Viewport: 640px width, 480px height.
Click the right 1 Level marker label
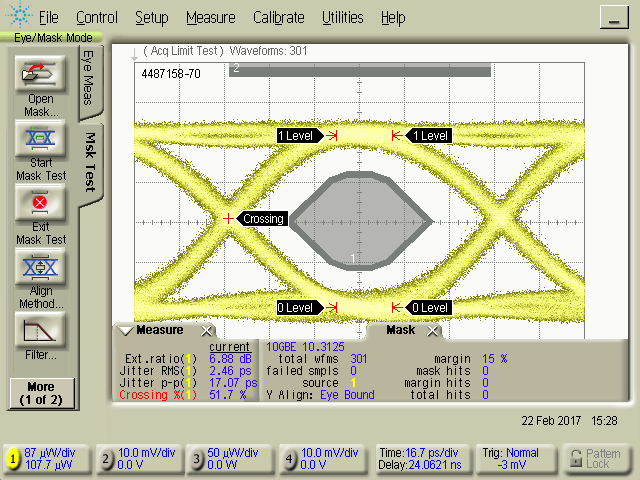point(429,136)
